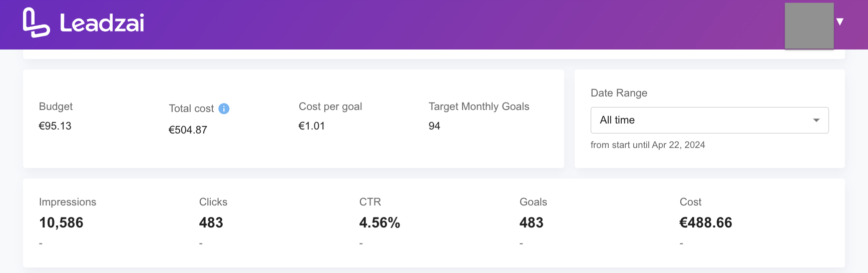868x273 pixels.
Task: Click the Impressions label
Action: pyautogui.click(x=68, y=202)
